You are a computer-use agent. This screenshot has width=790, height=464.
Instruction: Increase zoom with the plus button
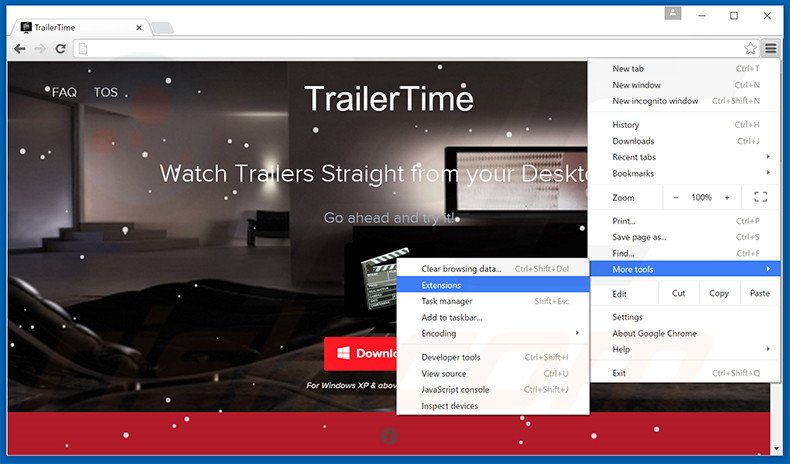point(727,197)
